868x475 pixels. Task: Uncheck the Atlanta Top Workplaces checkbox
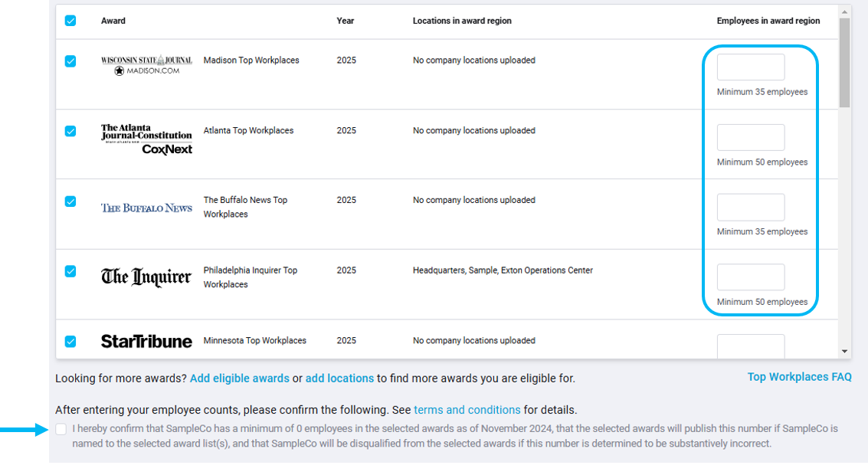[70, 131]
